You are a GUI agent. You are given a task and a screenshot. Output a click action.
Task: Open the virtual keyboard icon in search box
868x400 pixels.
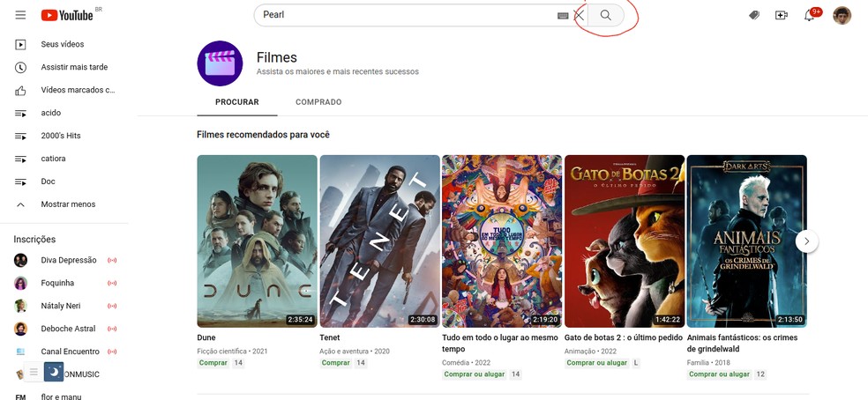pos(563,16)
